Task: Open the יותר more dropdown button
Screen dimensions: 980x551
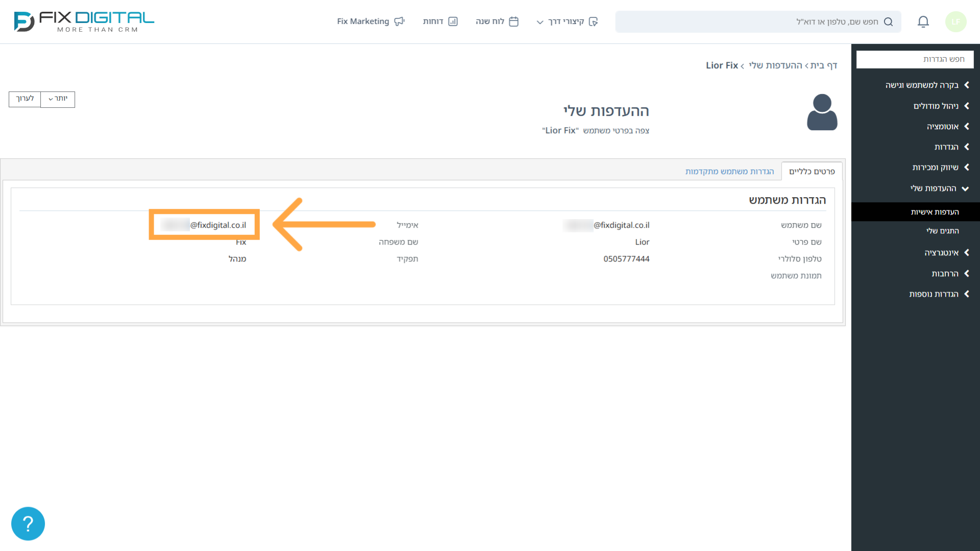Action: click(x=58, y=99)
